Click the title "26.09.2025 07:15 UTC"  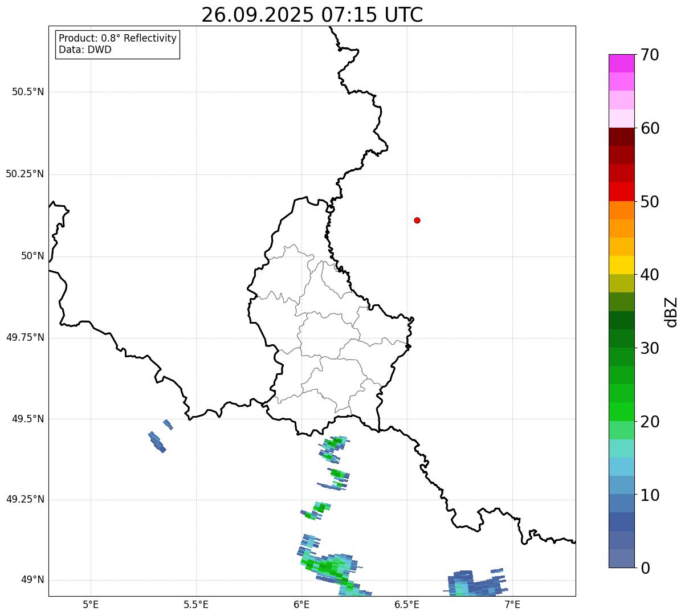click(x=312, y=15)
